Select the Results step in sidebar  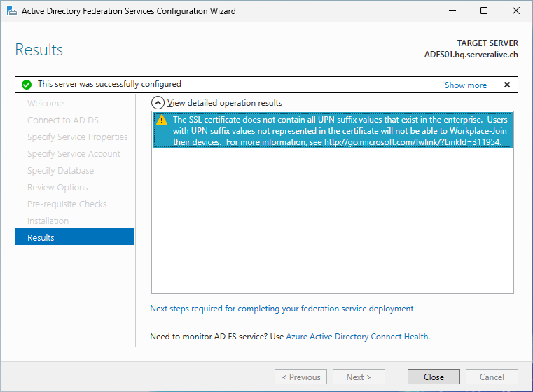(x=74, y=237)
